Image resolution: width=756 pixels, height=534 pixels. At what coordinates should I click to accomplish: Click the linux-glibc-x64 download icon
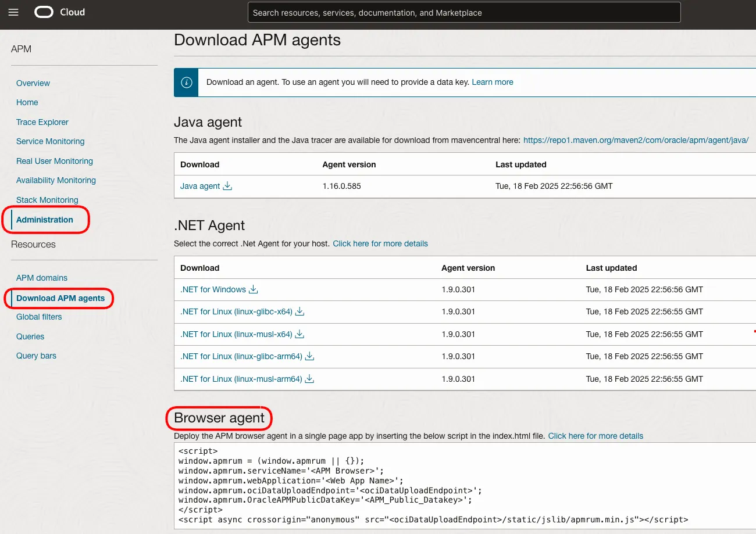tap(299, 312)
